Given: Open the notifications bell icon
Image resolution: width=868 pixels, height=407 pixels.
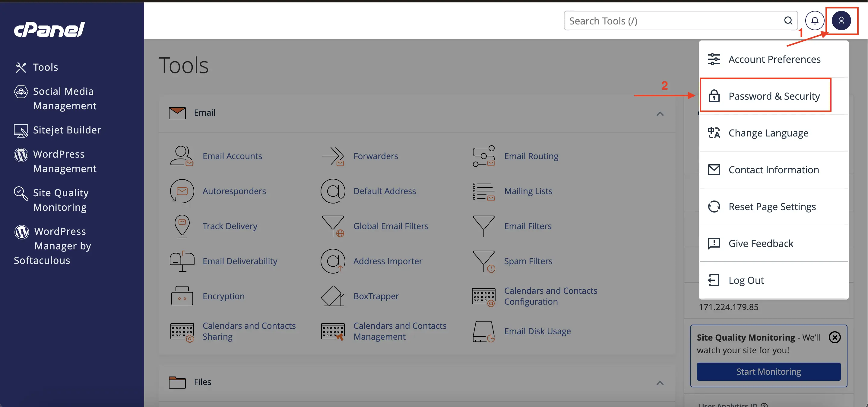Looking at the screenshot, I should (814, 21).
